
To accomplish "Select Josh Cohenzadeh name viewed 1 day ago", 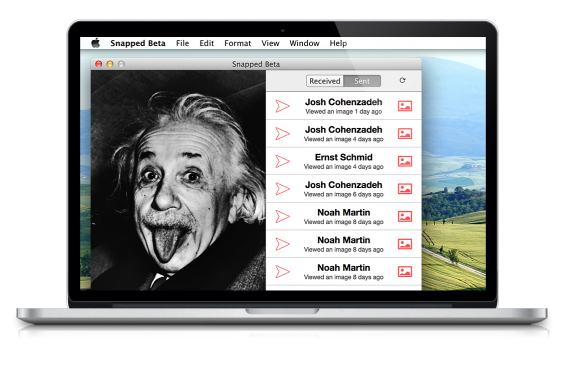I will click(343, 102).
